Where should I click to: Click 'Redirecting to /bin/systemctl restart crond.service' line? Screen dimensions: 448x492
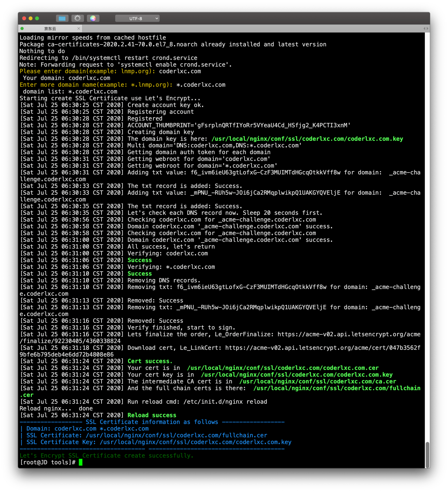109,58
